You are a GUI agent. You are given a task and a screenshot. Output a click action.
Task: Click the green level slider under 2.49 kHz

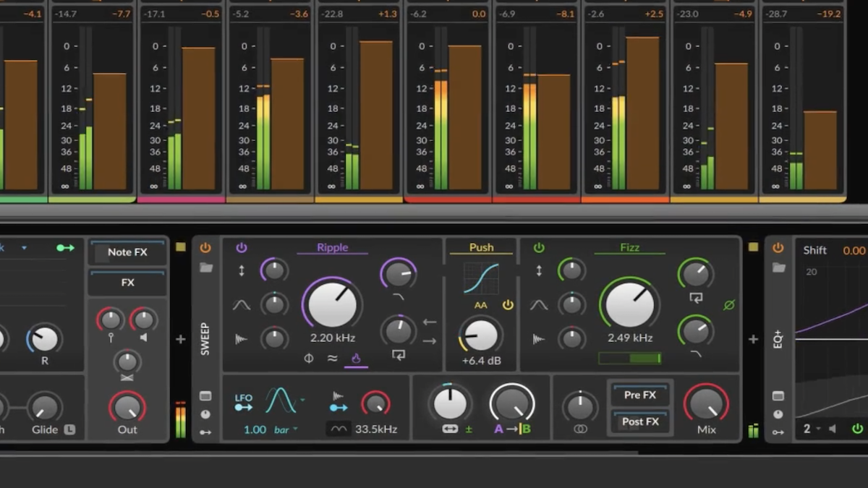630,356
